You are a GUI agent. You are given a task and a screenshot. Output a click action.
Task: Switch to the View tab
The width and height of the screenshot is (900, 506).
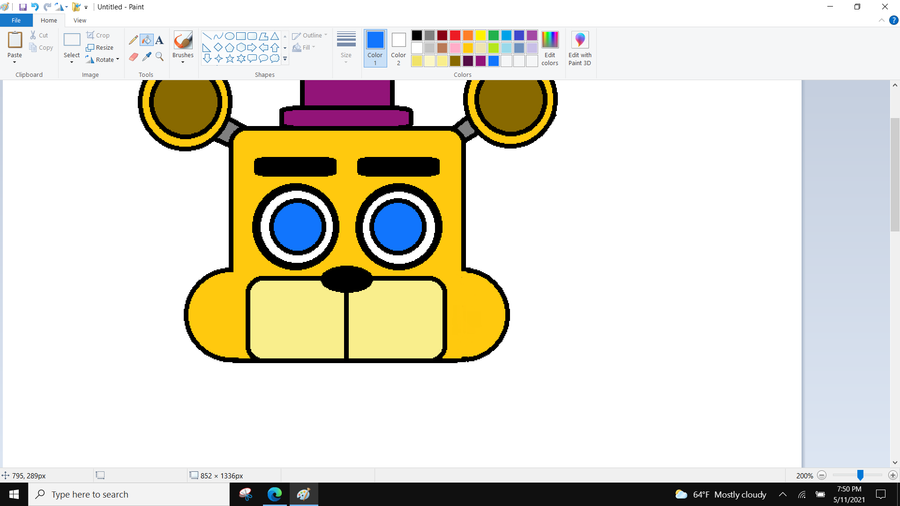[x=80, y=20]
